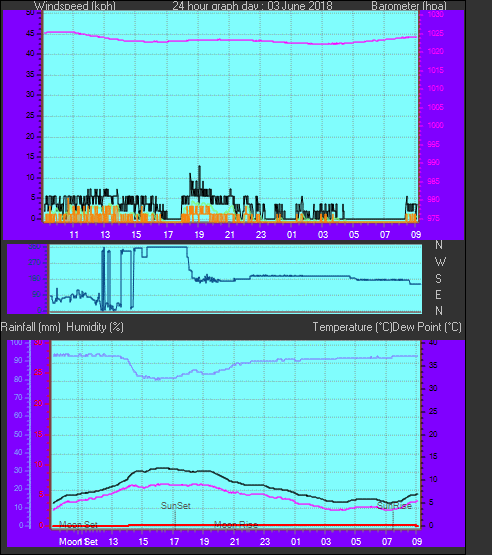Click the Windspeed (kph) axis label
Viewport: 492px width, 555px height.
coord(75,6)
